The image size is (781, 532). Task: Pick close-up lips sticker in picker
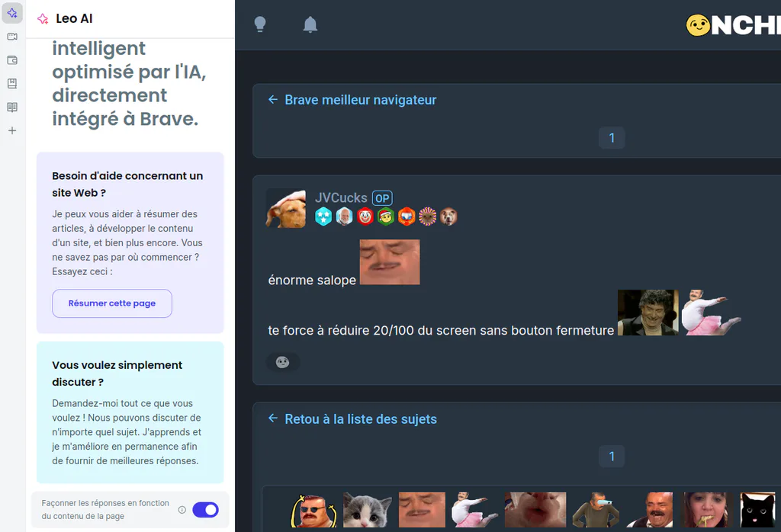point(535,510)
